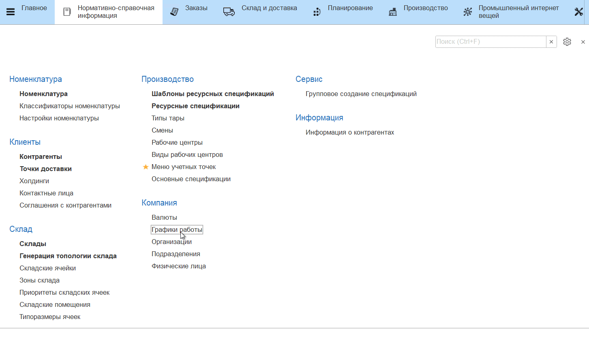The image size is (589, 364).
Task: Click the Холдинги link
Action: tap(34, 181)
